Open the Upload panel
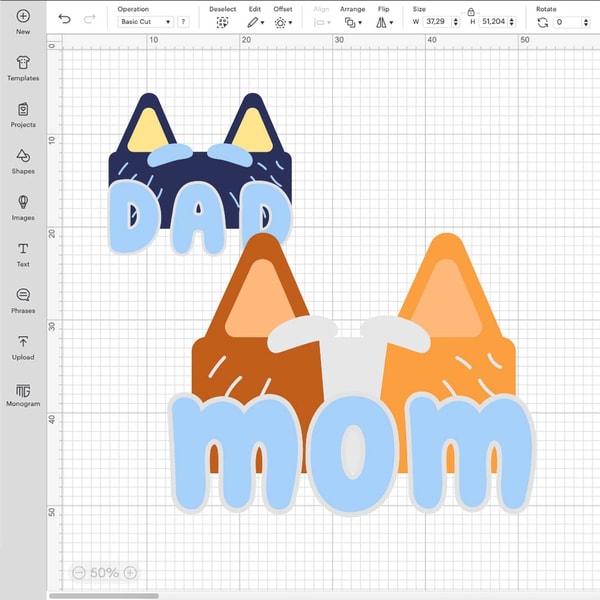600x600 pixels. click(x=23, y=348)
